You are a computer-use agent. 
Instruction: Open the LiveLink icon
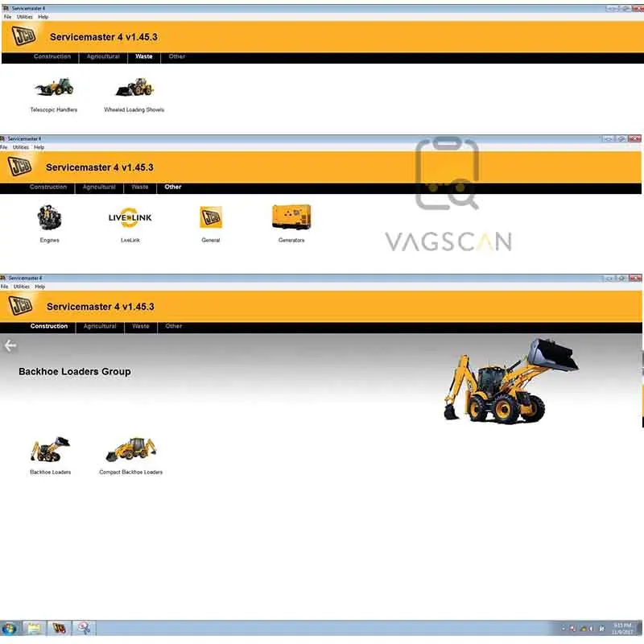130,217
